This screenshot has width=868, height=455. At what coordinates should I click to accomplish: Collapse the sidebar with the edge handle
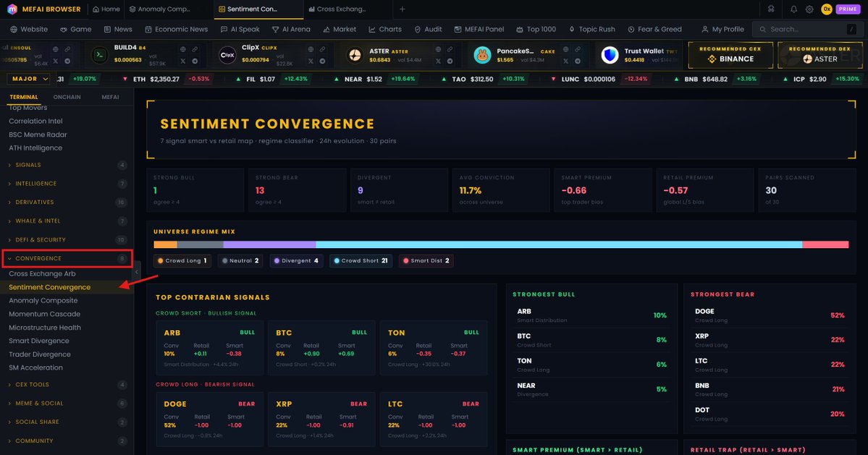pyautogui.click(x=137, y=272)
